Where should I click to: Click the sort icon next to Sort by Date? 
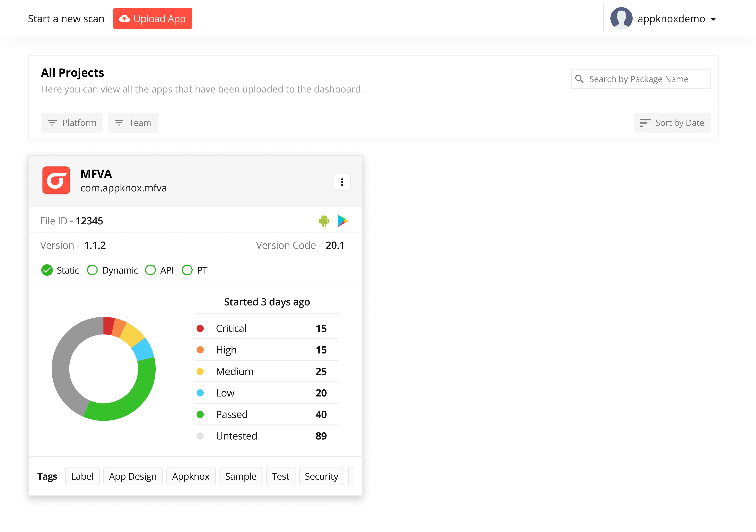[645, 122]
